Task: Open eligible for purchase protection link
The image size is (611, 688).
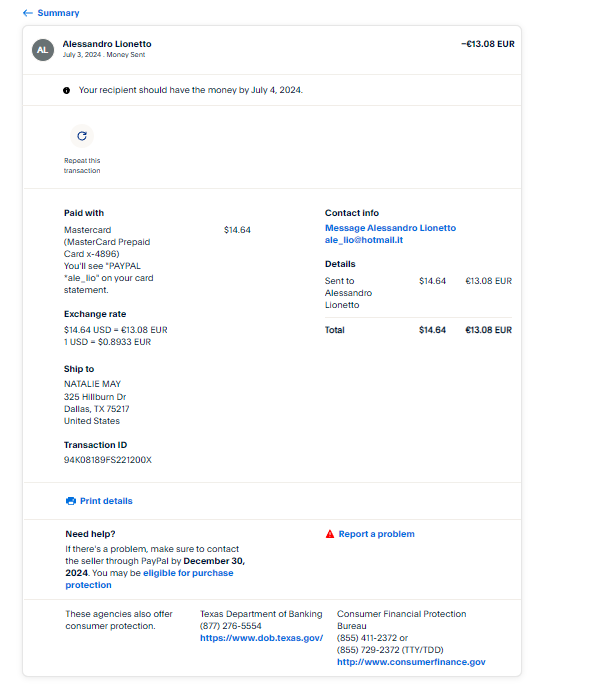Action: point(188,573)
